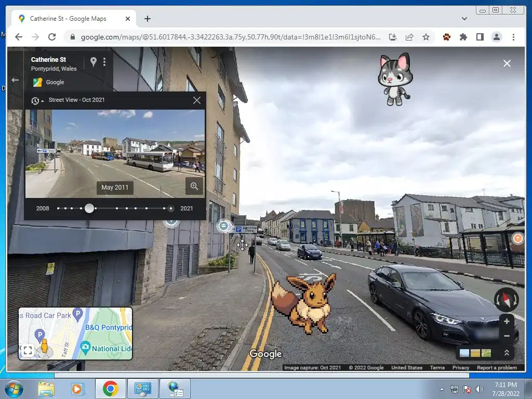This screenshot has height=399, width=532.
Task: Click the Google logo watermark link
Action: coord(265,354)
